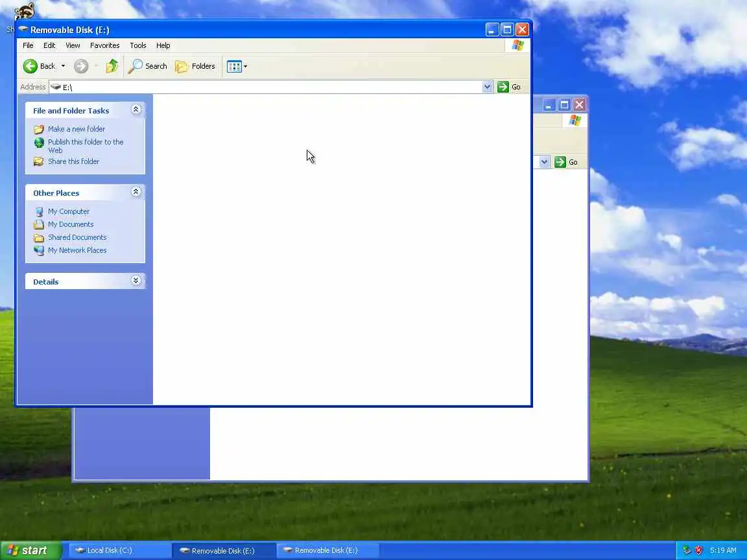Open the Start menu
Screen dimensions: 747x560
(x=31, y=550)
